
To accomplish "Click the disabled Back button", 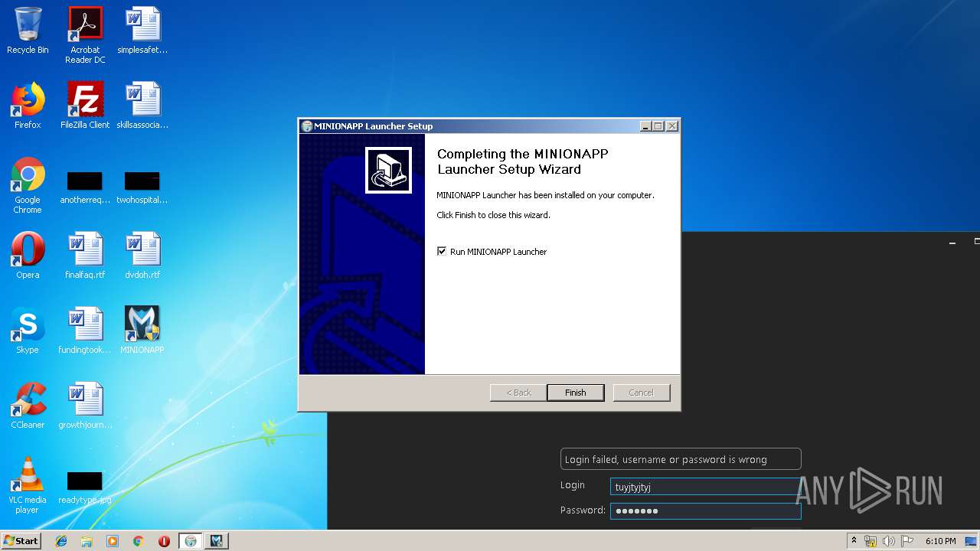I will (x=518, y=393).
